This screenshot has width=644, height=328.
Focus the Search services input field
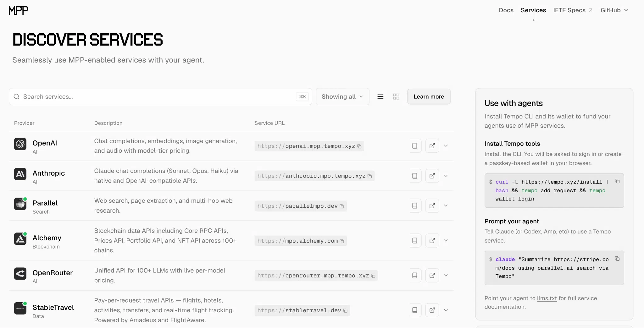(157, 97)
